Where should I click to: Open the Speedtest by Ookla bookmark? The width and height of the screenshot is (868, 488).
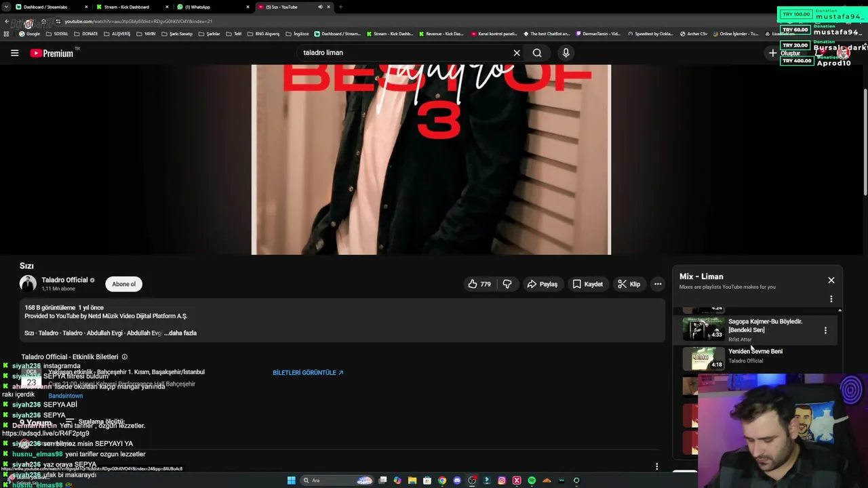pos(651,34)
